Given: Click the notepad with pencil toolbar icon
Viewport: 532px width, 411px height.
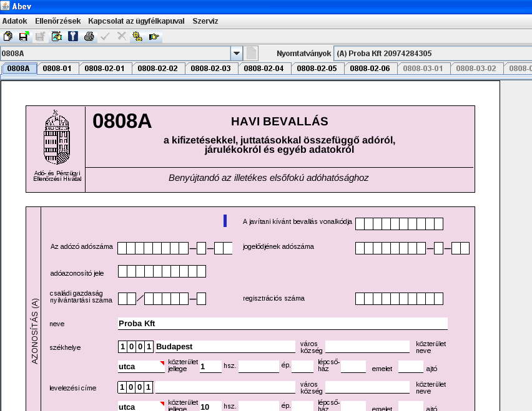Looking at the screenshot, I should [56, 36].
